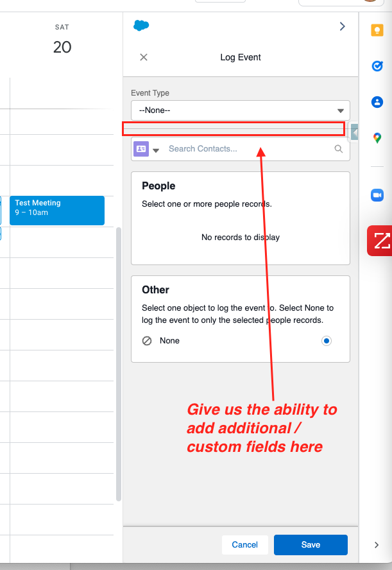Save the logged event
Image resolution: width=392 pixels, height=570 pixels.
pos(311,544)
